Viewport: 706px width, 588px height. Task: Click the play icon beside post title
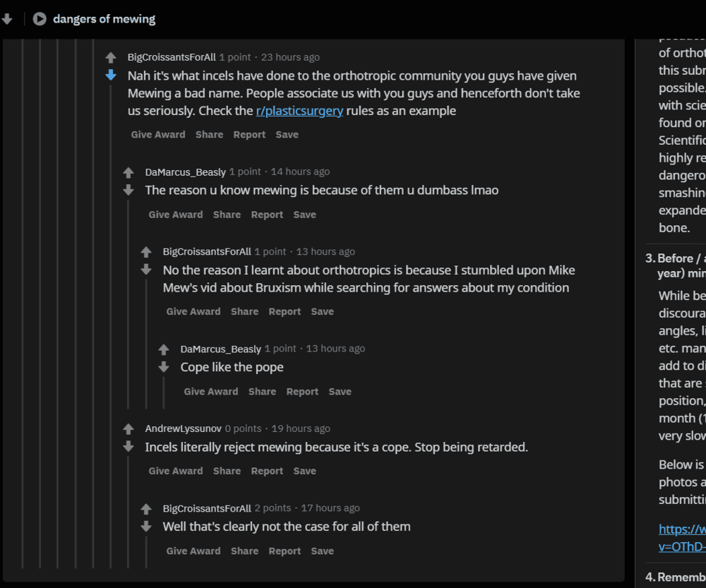pos(40,19)
